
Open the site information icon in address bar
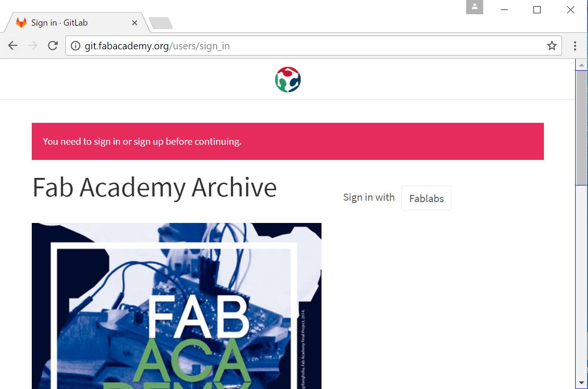pos(75,46)
